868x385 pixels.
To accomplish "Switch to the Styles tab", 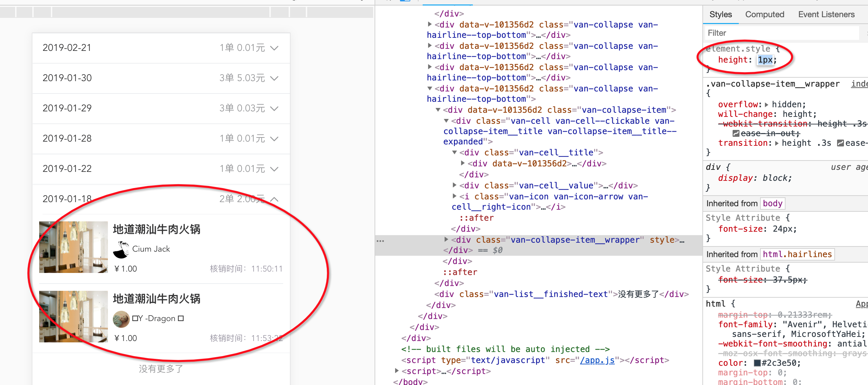I will click(721, 14).
